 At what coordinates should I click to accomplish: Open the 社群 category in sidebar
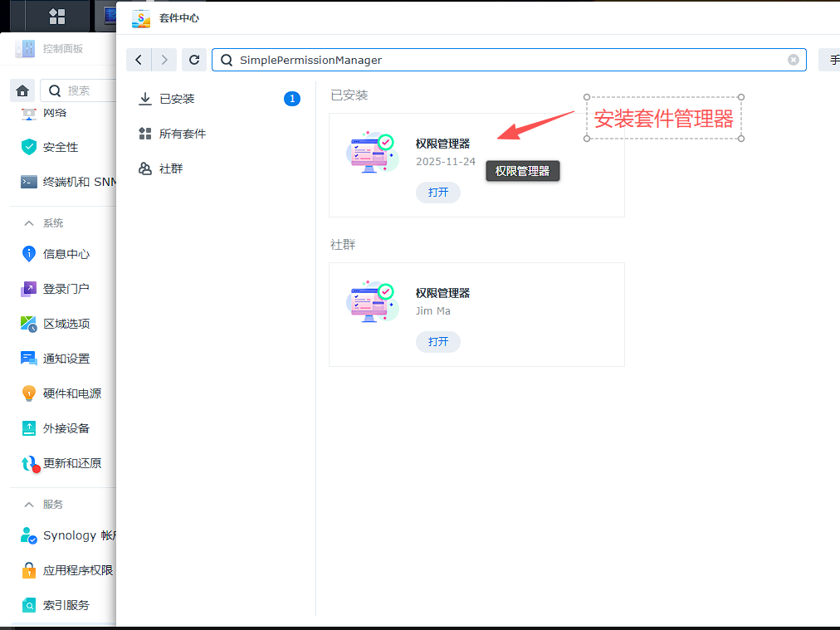170,168
